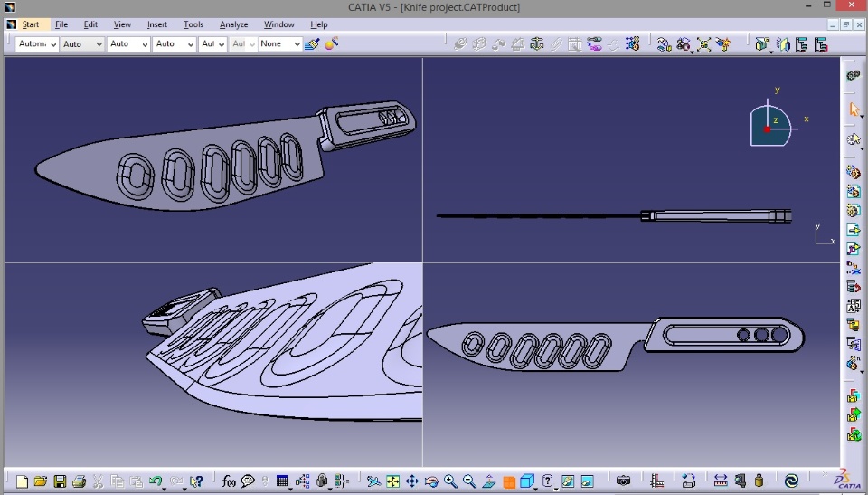
Task: Open the Formula f(x) tool
Action: click(x=228, y=481)
